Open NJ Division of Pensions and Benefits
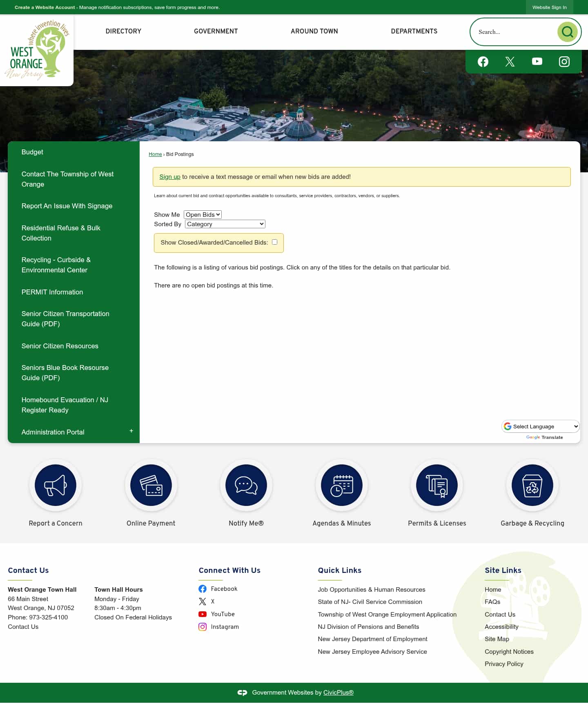Image resolution: width=588 pixels, height=704 pixels. [x=368, y=627]
